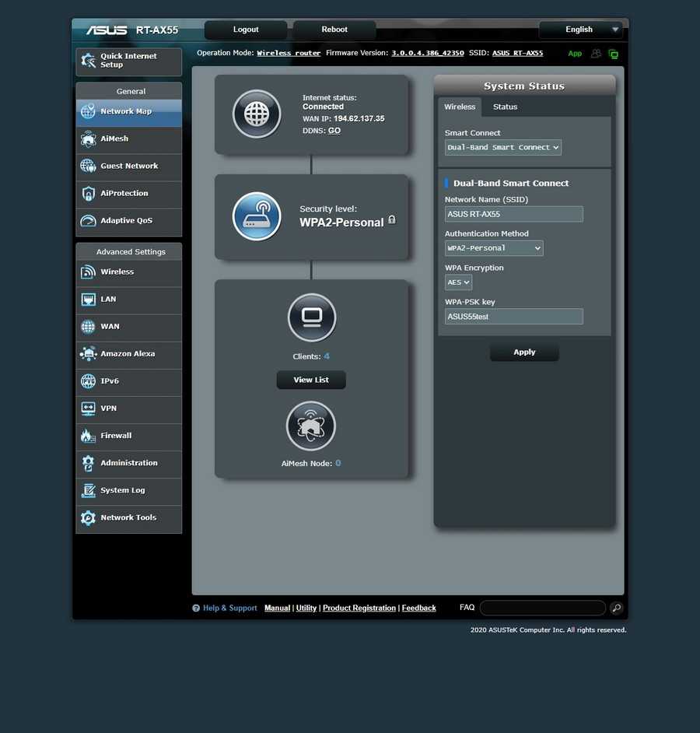Click the WPA-PSK key input field

pyautogui.click(x=513, y=317)
